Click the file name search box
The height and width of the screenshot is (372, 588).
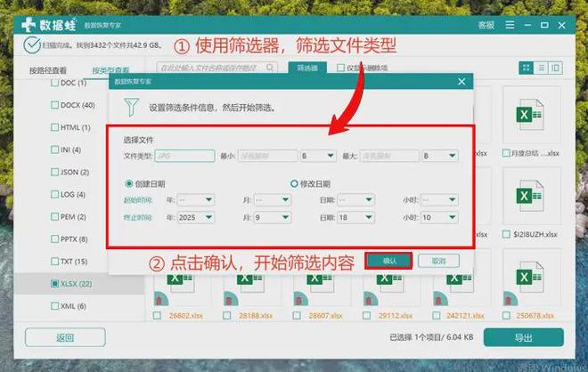point(216,68)
